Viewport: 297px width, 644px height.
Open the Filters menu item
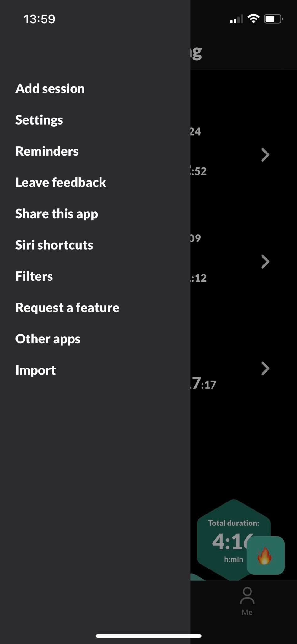tap(34, 276)
